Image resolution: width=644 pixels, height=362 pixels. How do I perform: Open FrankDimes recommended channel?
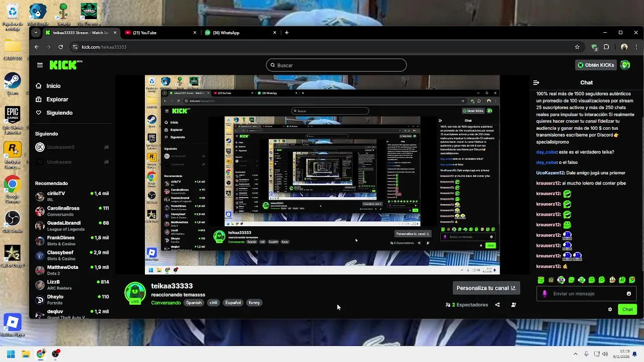[72, 240]
